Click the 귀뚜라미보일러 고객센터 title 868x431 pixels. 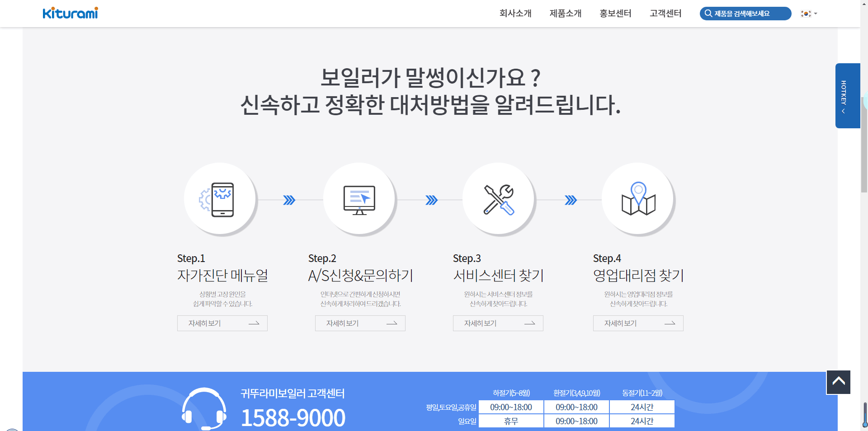pyautogui.click(x=292, y=394)
